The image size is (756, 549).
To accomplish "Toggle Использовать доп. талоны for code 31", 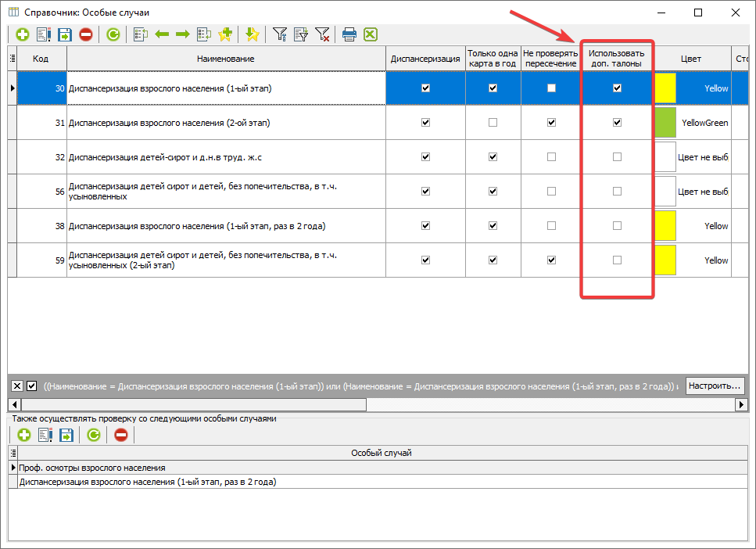I will (617, 123).
